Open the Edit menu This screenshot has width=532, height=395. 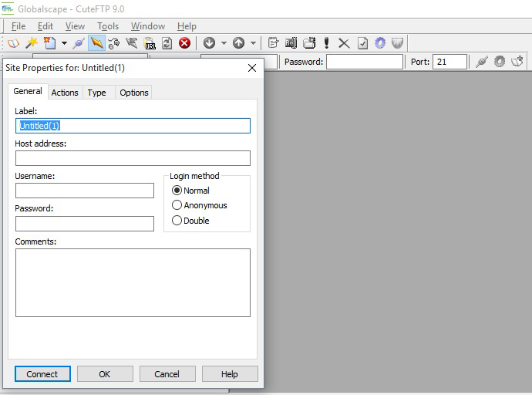click(x=45, y=26)
